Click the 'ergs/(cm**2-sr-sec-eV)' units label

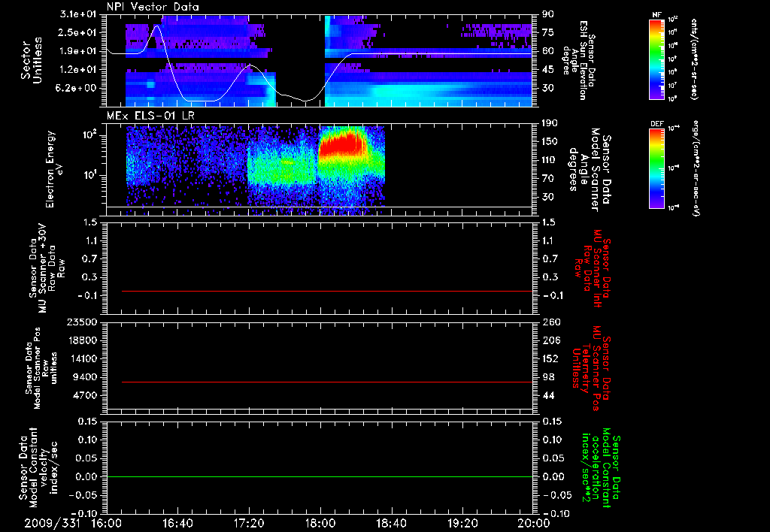[x=696, y=168]
